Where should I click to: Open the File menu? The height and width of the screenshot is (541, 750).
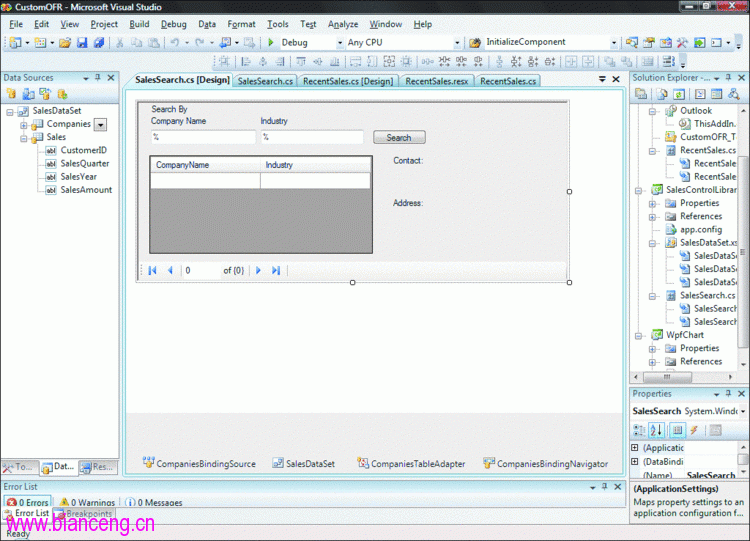16,24
